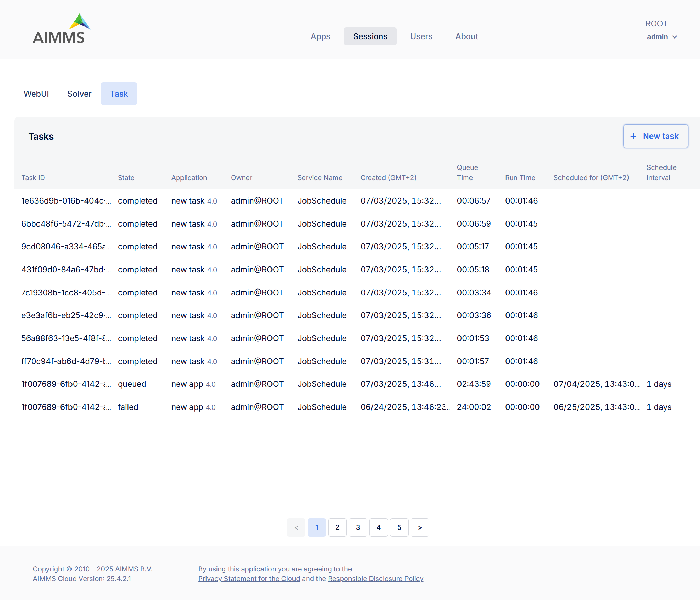Jump to page 5
The height and width of the screenshot is (600, 700).
coord(399,527)
